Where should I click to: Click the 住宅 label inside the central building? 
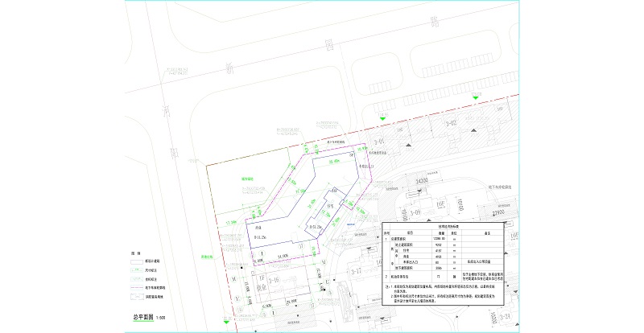click(329, 205)
